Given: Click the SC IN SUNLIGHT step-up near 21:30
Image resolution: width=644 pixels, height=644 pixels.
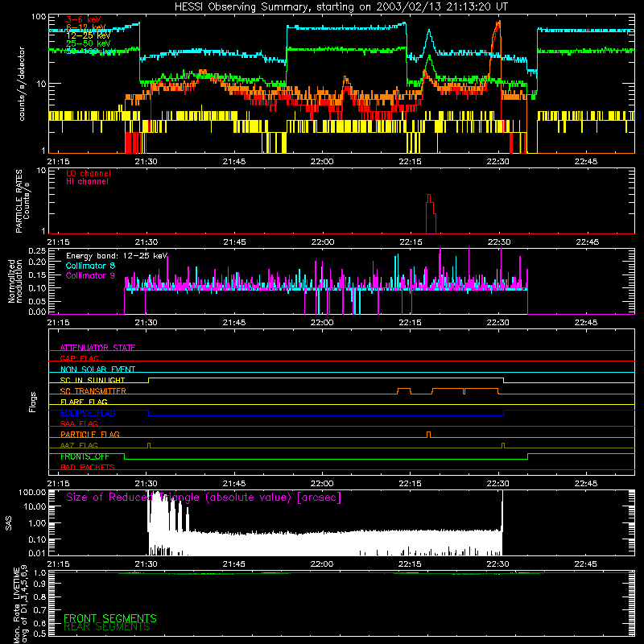Looking at the screenshot, I should coord(149,380).
